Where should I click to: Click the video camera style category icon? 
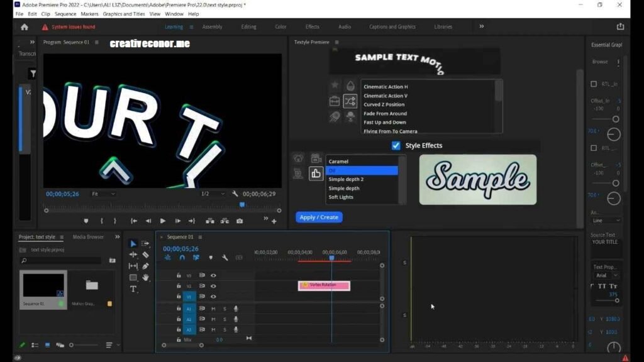coord(316,158)
